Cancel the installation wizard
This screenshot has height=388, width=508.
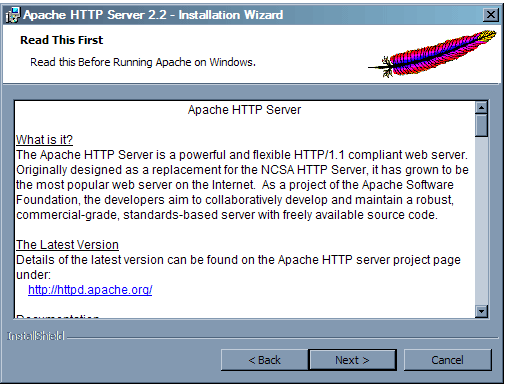[x=448, y=360]
